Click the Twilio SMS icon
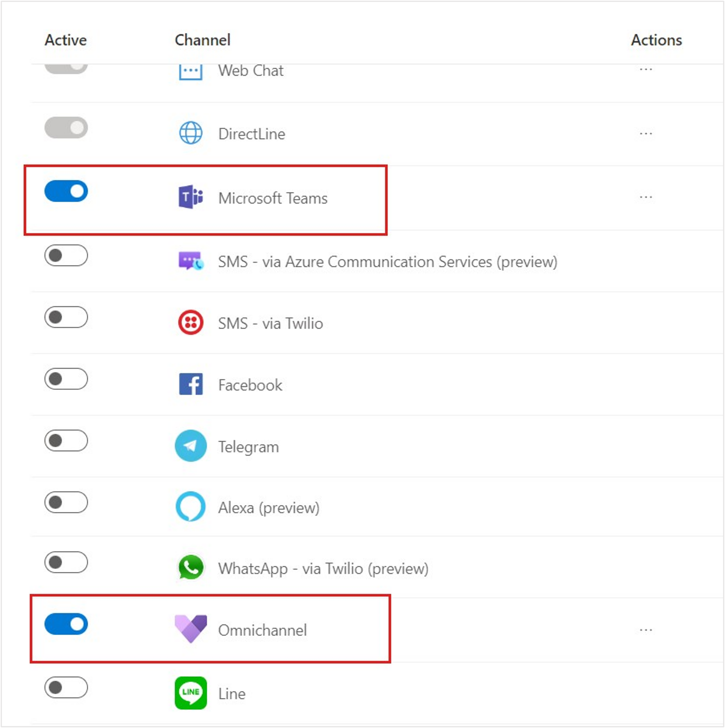Image resolution: width=725 pixels, height=728 pixels. [x=191, y=323]
